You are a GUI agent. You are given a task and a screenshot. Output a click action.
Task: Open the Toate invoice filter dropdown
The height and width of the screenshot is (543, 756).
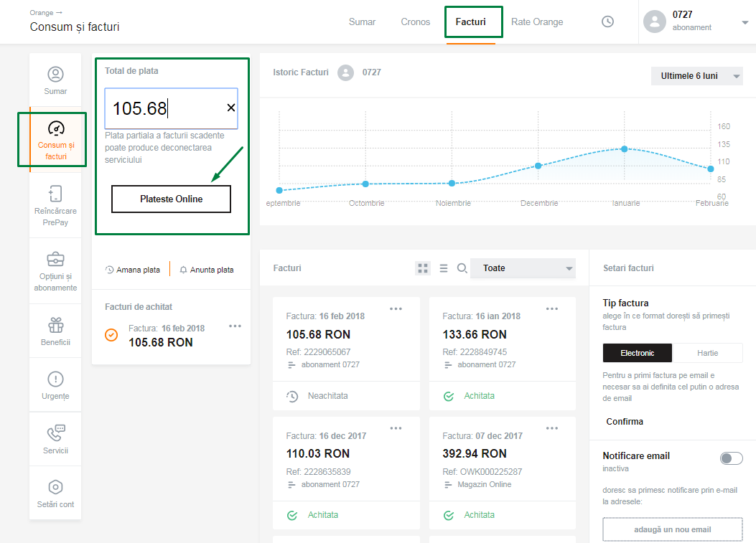[x=523, y=268]
